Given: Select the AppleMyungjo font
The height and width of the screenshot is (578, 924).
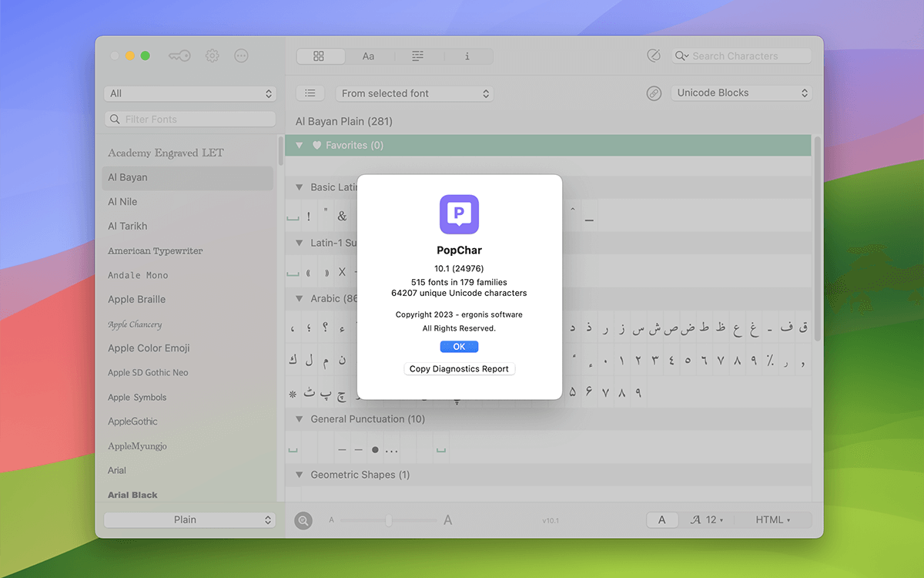Looking at the screenshot, I should 187,445.
